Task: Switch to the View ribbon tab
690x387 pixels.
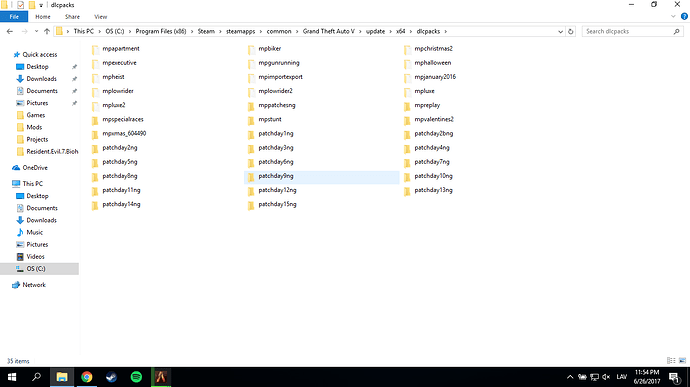Action: tap(100, 17)
